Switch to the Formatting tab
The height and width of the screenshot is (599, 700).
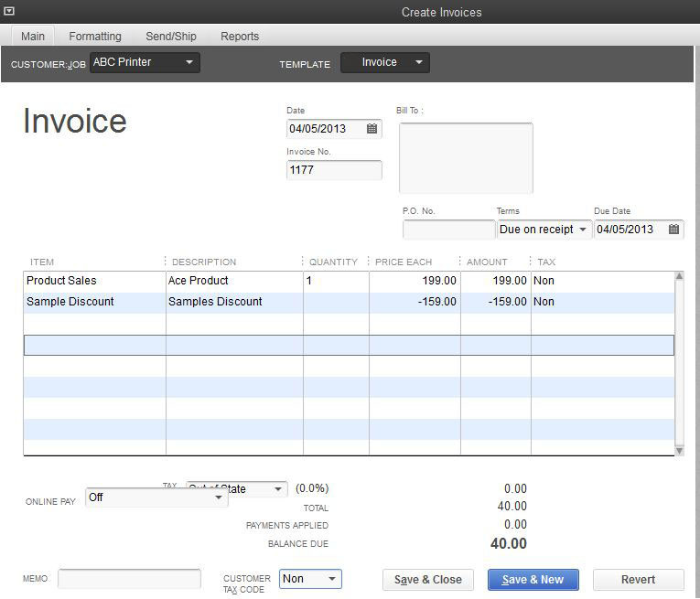[x=95, y=37]
